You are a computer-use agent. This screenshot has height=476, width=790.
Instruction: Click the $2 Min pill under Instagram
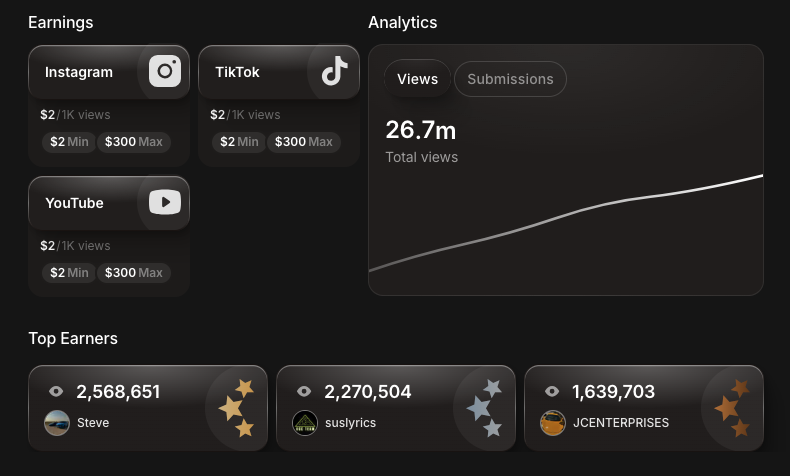point(69,142)
